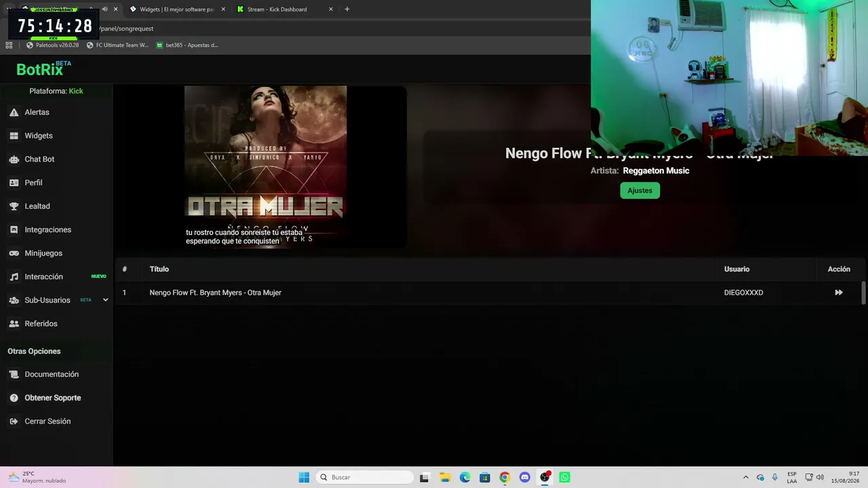Select the Widgets grid icon in sidebar
Image resolution: width=868 pixels, height=488 pixels.
click(14, 136)
